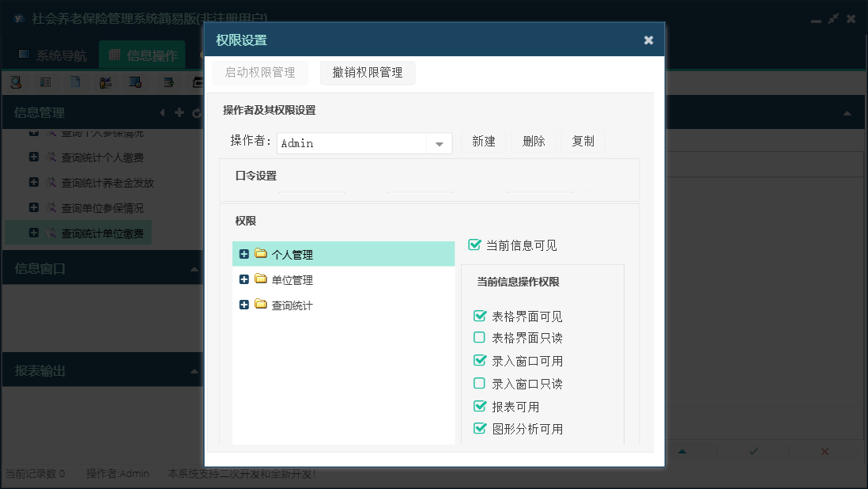Click the monitor-with-globe toolbar icon
Screen dimensions: 868x489
[x=135, y=81]
